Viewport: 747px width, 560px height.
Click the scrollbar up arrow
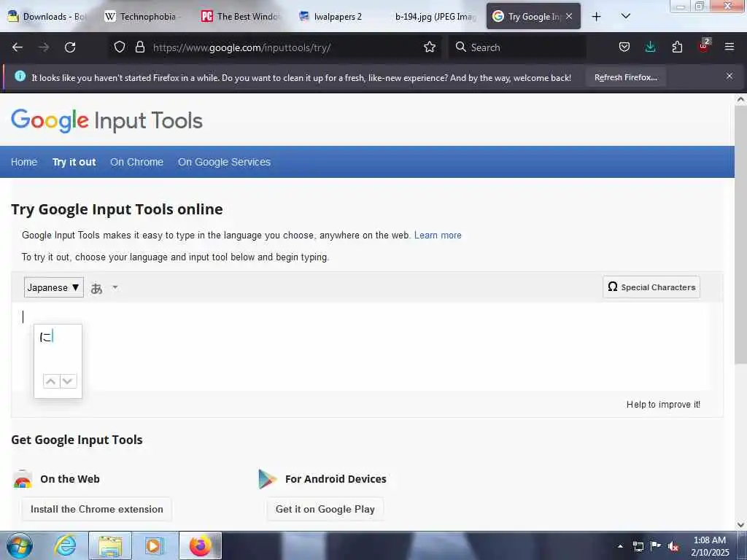point(740,99)
